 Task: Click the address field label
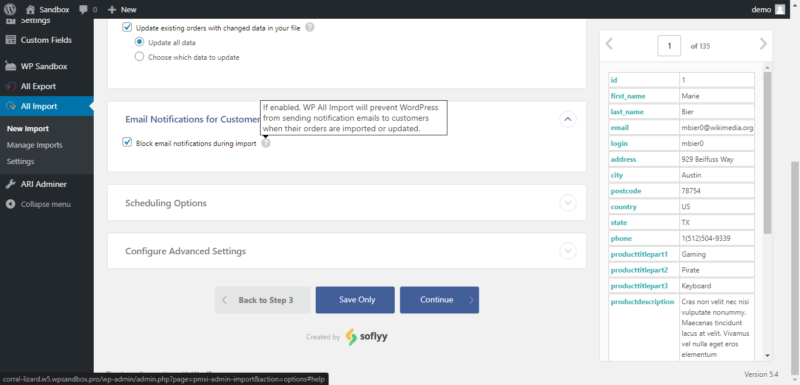pos(623,159)
